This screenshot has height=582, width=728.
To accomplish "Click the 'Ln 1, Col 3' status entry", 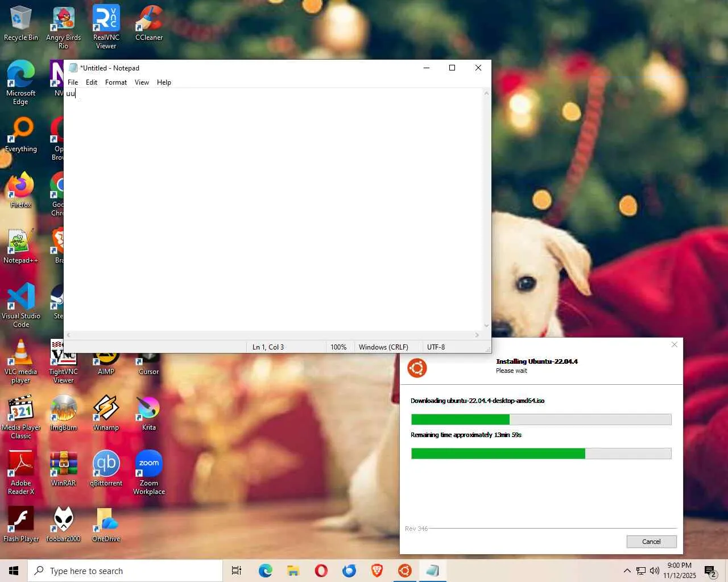I will (268, 347).
